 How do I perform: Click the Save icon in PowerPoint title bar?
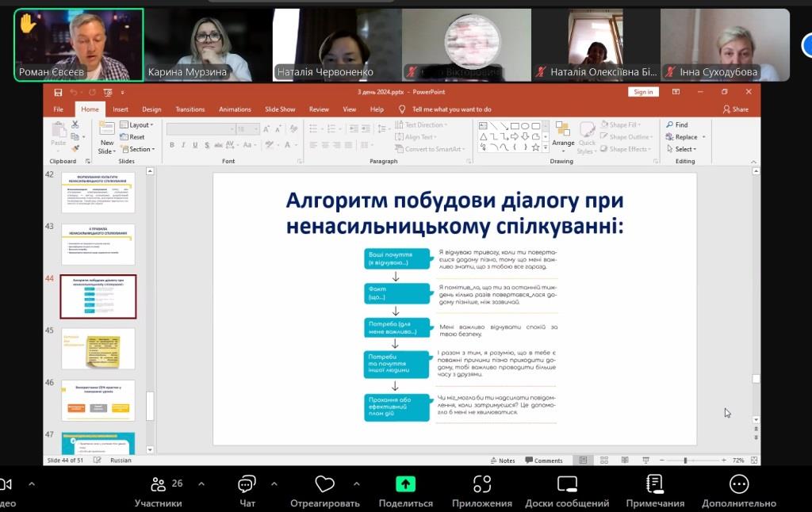pos(58,92)
